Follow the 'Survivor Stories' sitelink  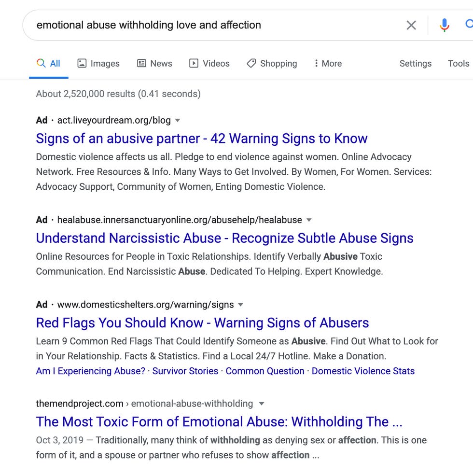coord(185,371)
